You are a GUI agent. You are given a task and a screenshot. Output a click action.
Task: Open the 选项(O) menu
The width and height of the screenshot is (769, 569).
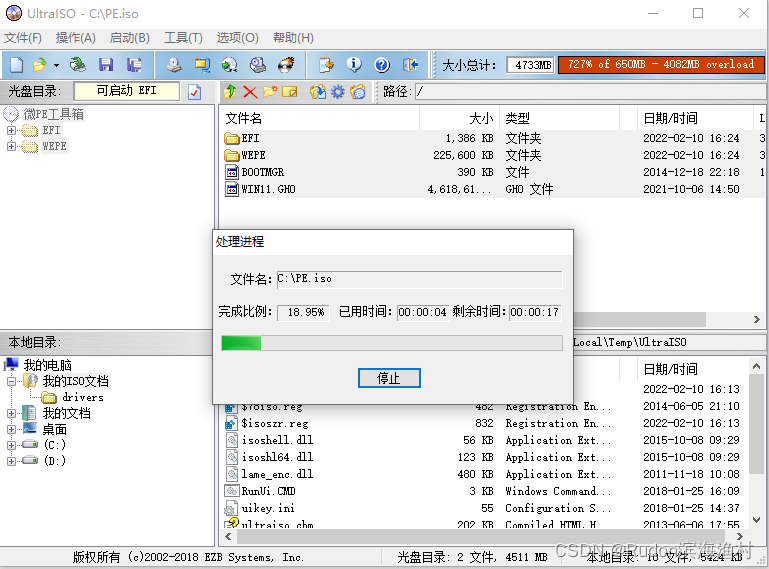click(x=237, y=38)
